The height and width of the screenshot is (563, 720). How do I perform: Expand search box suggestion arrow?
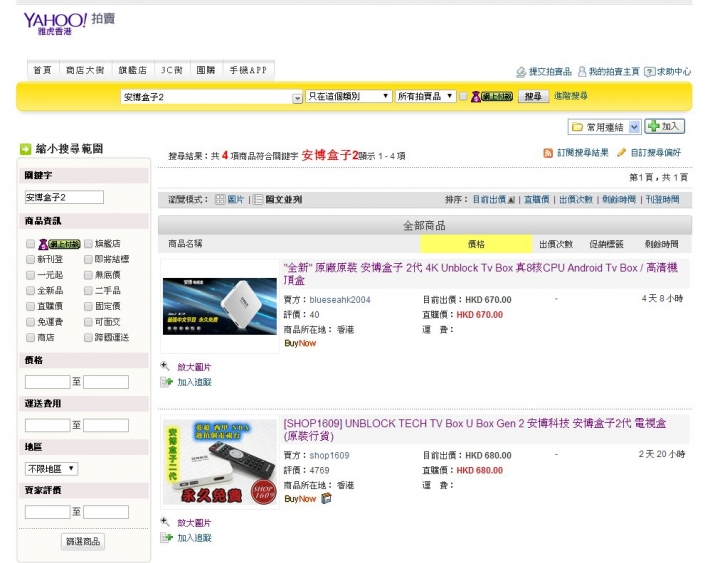point(297,98)
